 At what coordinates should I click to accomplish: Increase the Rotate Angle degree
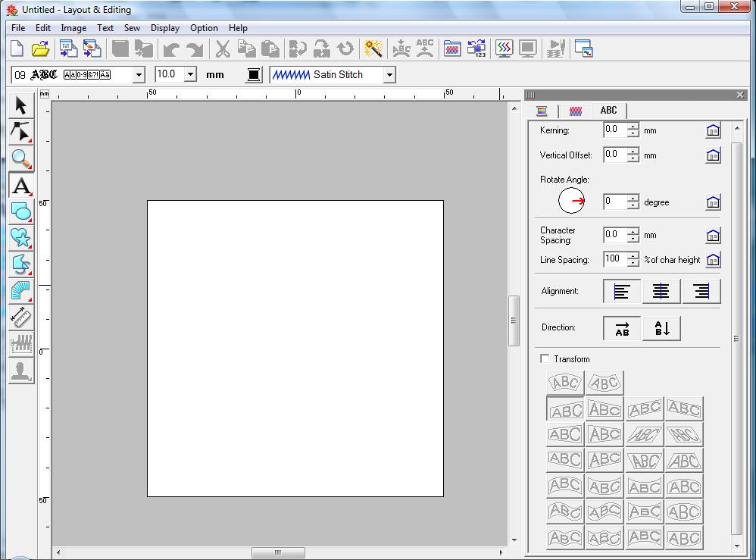point(633,199)
